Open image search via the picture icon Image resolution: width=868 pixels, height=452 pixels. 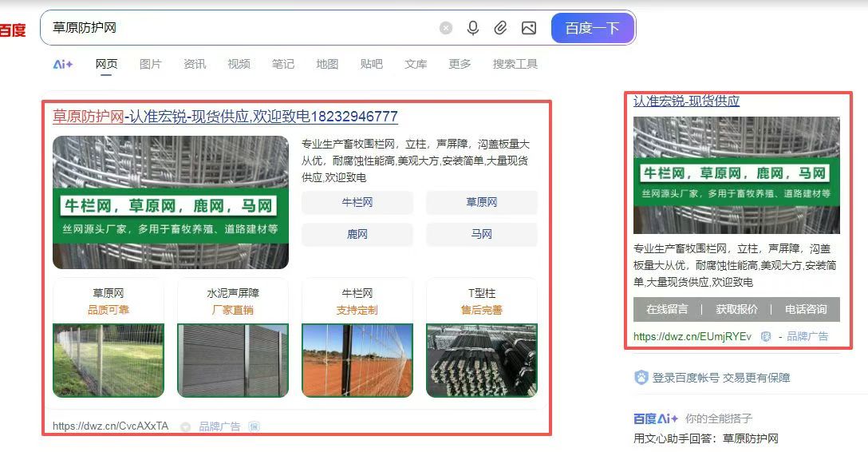[x=528, y=28]
